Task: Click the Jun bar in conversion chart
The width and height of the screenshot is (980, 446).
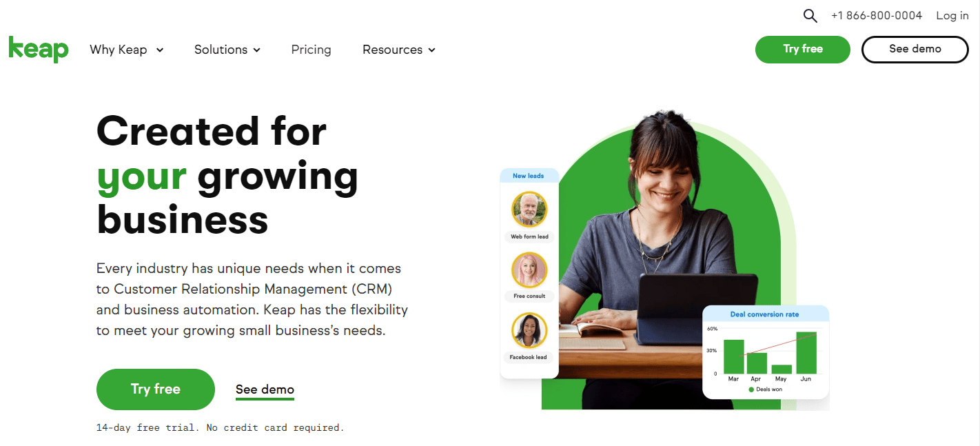Action: click(806, 353)
